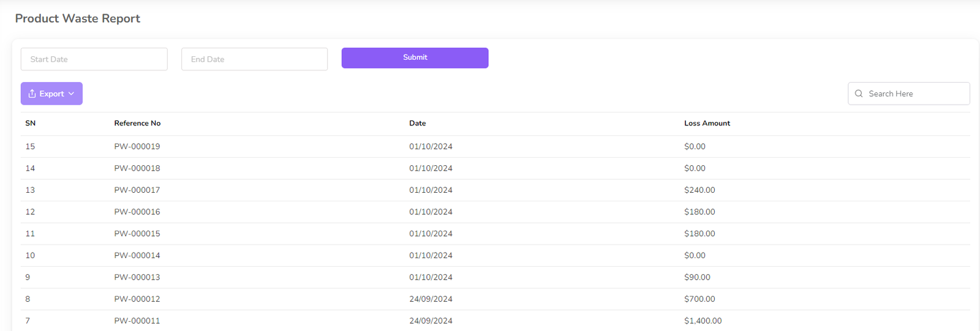Sort by the Reference No column header
The height and width of the screenshot is (331, 980).
[137, 123]
